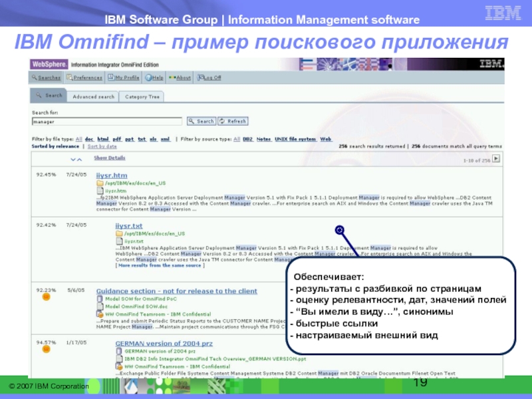
Task: Filter results by DB2 source type
Action: [x=247, y=139]
